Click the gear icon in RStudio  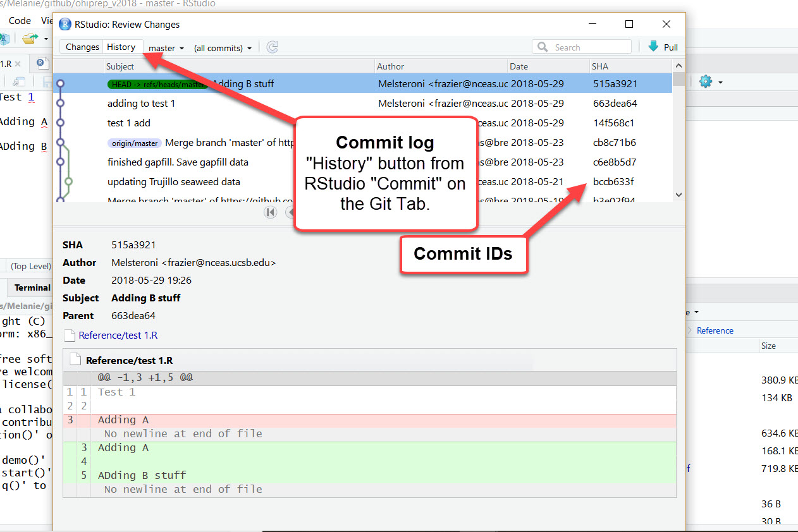[x=706, y=82]
